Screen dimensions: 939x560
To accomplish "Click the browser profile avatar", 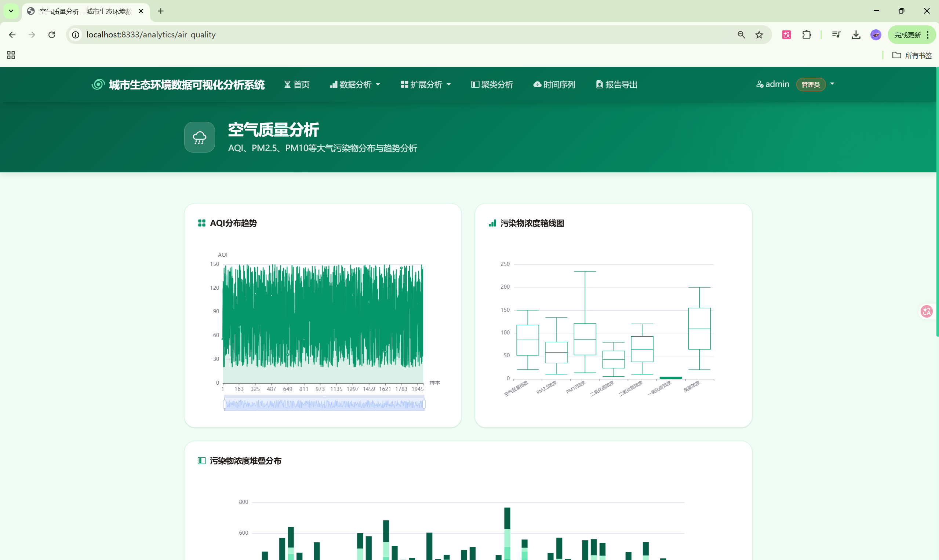I will [x=876, y=35].
